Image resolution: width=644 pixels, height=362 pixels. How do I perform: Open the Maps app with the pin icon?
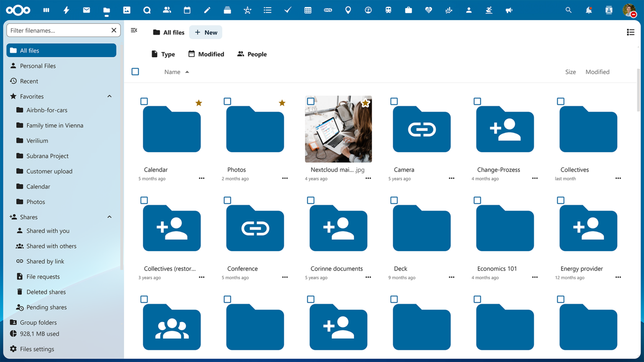(x=348, y=10)
